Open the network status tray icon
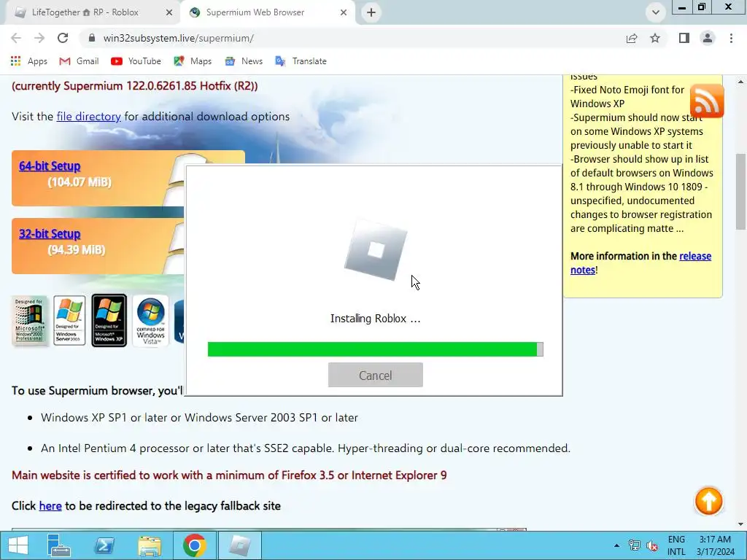Screen dimensions: 747x560 (634, 545)
